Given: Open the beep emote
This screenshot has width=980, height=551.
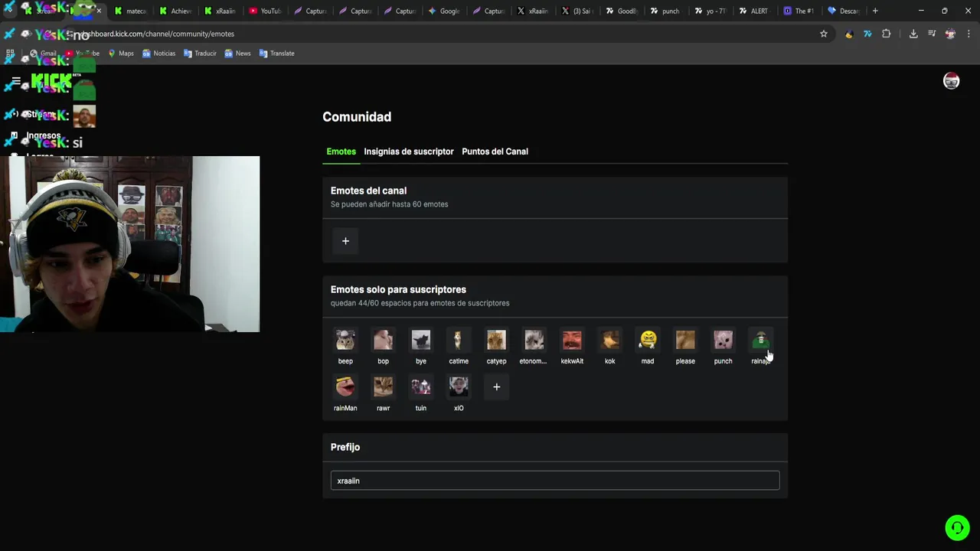Looking at the screenshot, I should [x=345, y=340].
